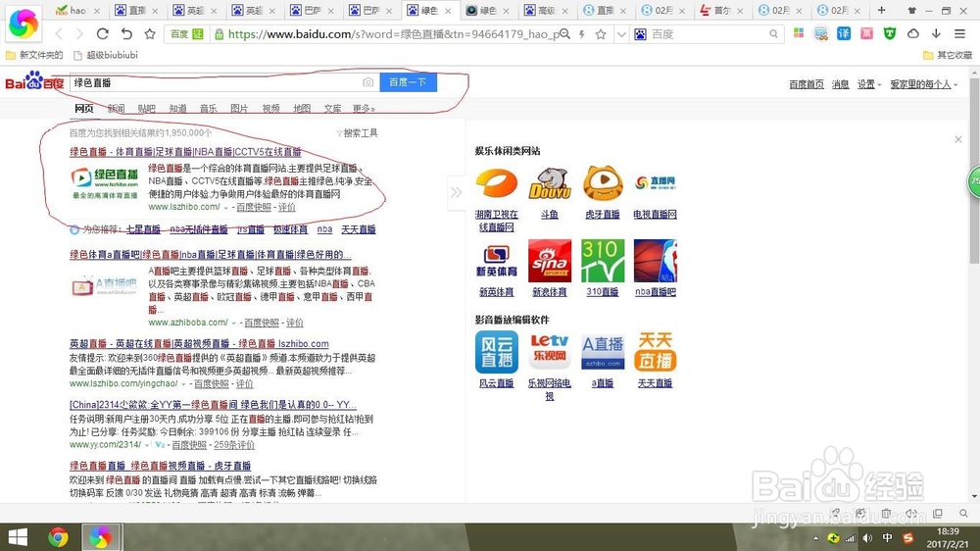Click the 绿色直播 logo thumbnail in first result

click(105, 183)
